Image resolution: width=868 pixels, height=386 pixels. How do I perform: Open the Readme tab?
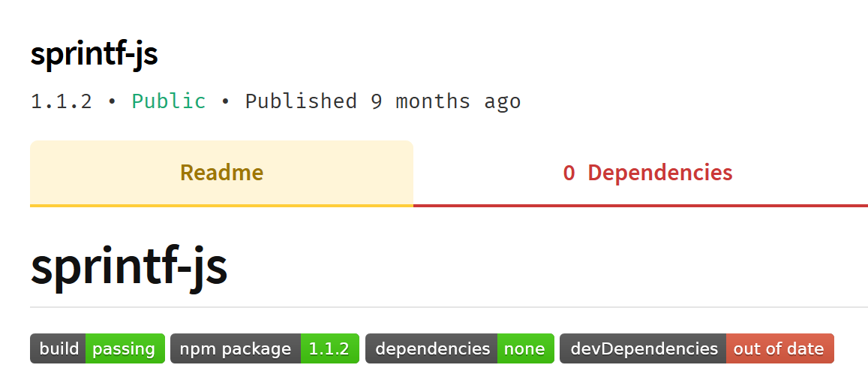[221, 173]
